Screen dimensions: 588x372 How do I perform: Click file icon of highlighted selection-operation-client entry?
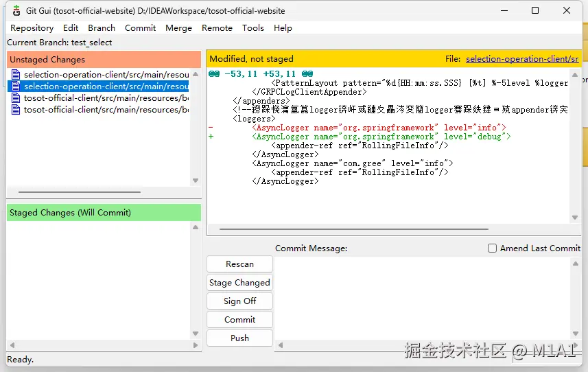16,86
